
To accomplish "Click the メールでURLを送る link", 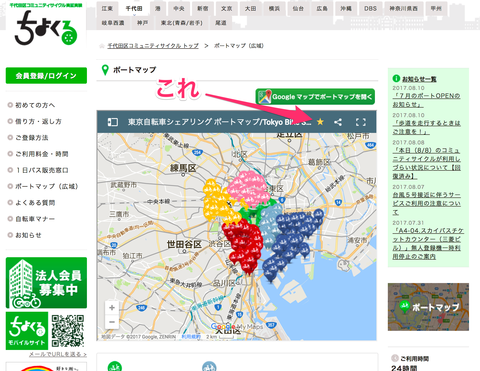I will click(x=58, y=354).
